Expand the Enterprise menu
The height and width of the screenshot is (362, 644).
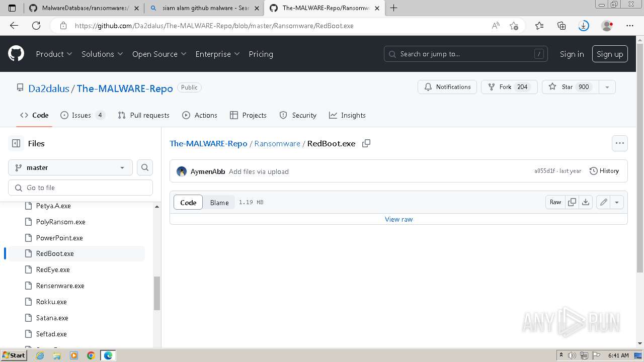pos(217,54)
